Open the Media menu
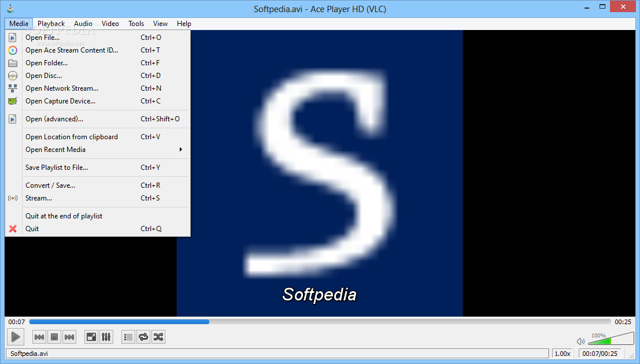The height and width of the screenshot is (364, 640). (19, 24)
